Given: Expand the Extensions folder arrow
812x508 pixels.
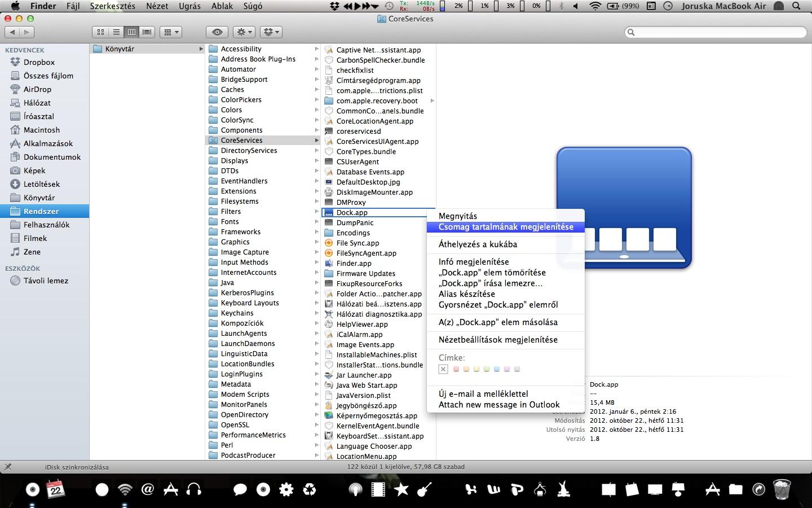Looking at the screenshot, I should point(316,191).
